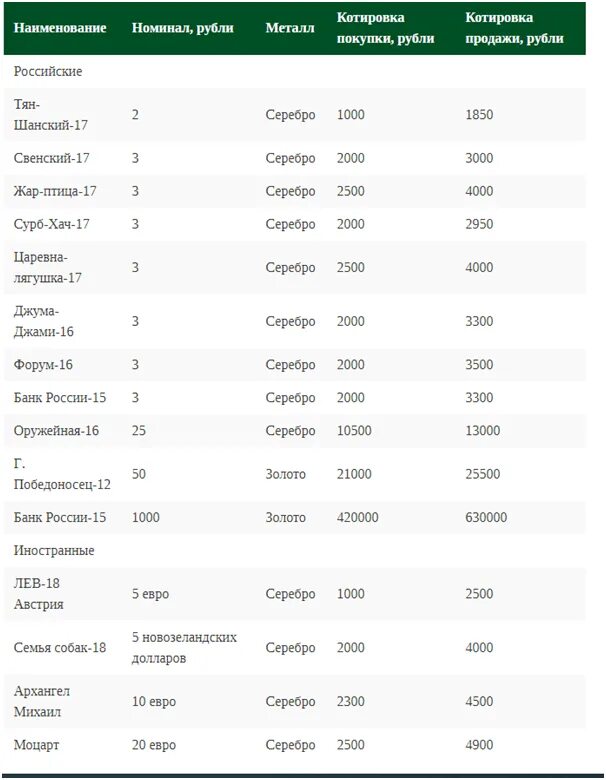Select the Моцарт coin name
606x780 pixels.
36,745
